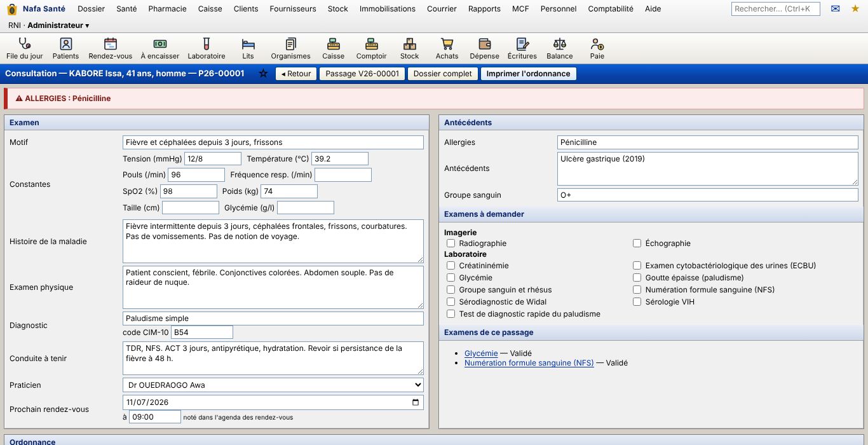Open the Dépense expenses icon
This screenshot has height=445, width=868.
[485, 48]
